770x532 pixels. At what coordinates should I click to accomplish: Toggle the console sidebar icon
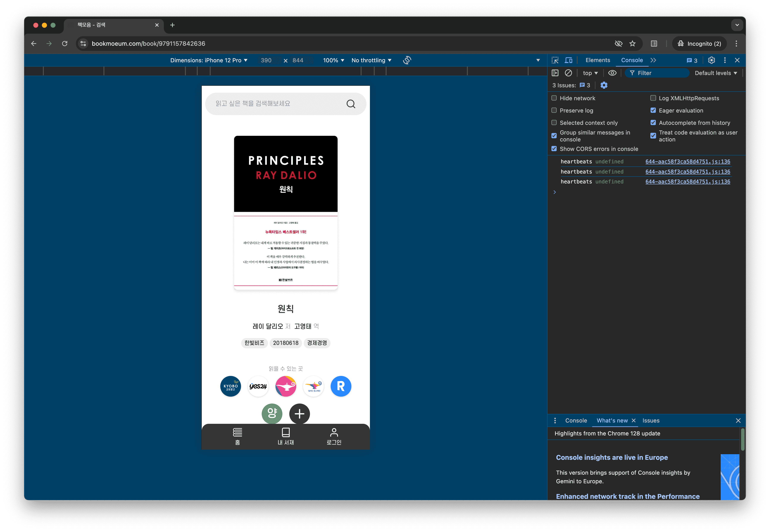point(555,73)
